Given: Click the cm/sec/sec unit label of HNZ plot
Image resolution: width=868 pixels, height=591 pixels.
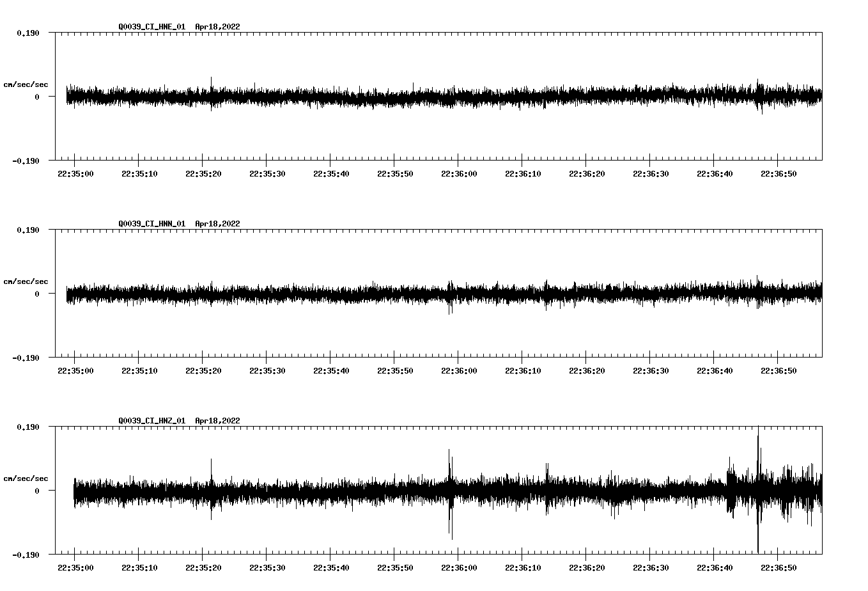Looking at the screenshot, I should 26,478.
